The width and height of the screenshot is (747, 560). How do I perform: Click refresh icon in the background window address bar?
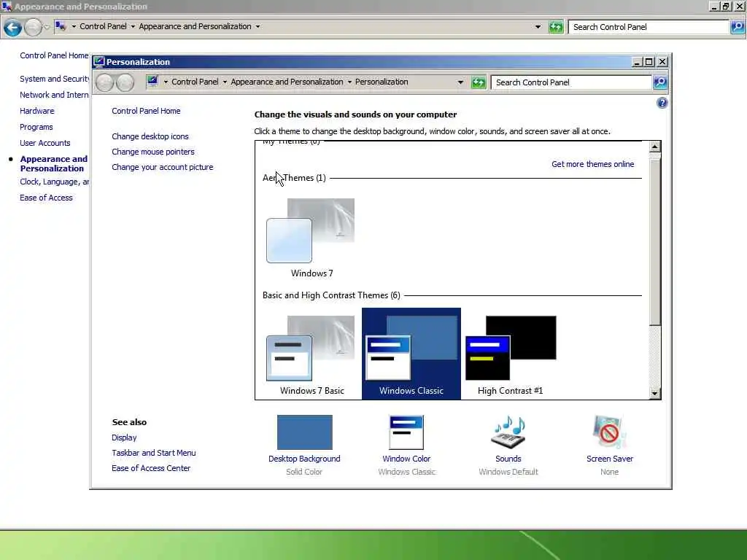click(555, 27)
